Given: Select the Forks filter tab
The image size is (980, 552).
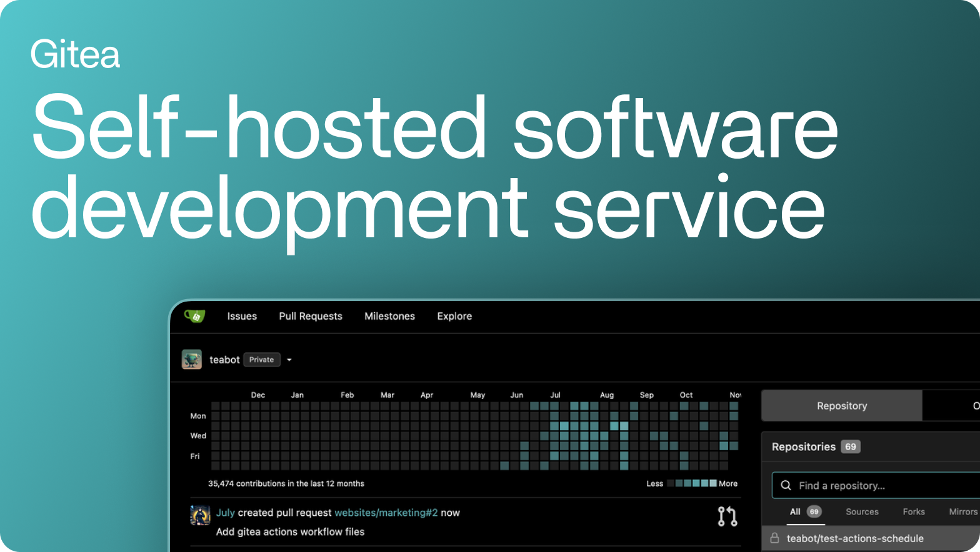Looking at the screenshot, I should pos(913,511).
